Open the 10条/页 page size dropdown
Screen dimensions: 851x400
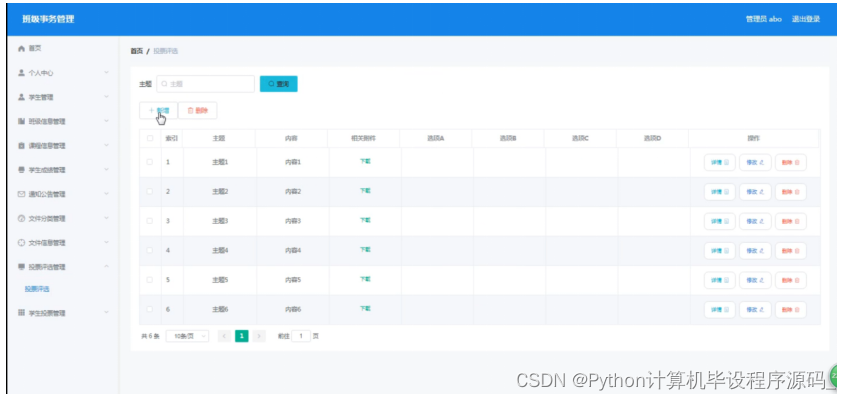tap(187, 336)
